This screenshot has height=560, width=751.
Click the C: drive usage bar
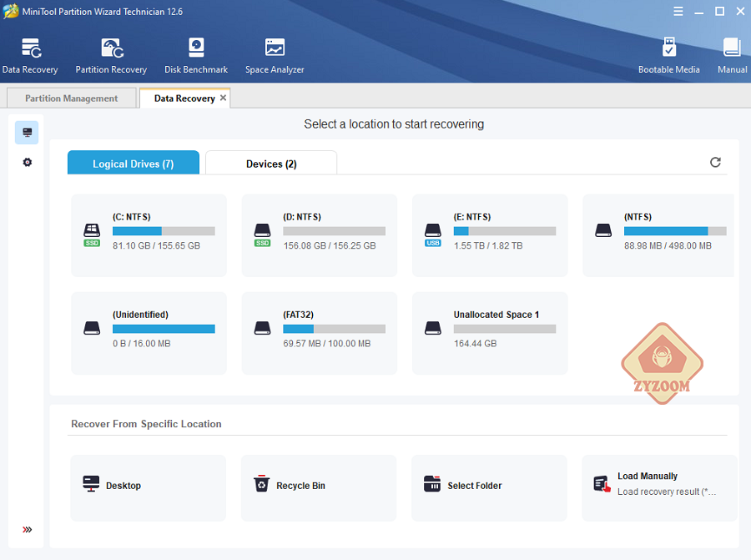[164, 231]
